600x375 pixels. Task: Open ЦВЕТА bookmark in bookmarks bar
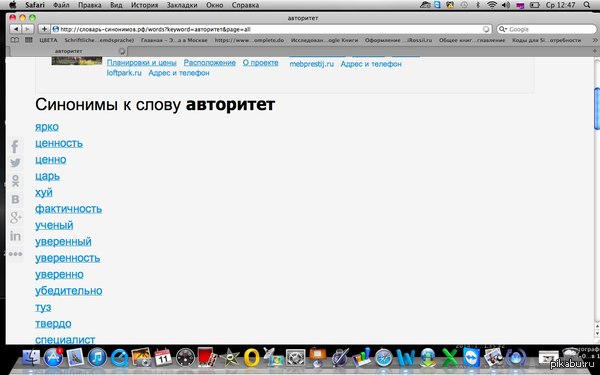click(x=48, y=40)
